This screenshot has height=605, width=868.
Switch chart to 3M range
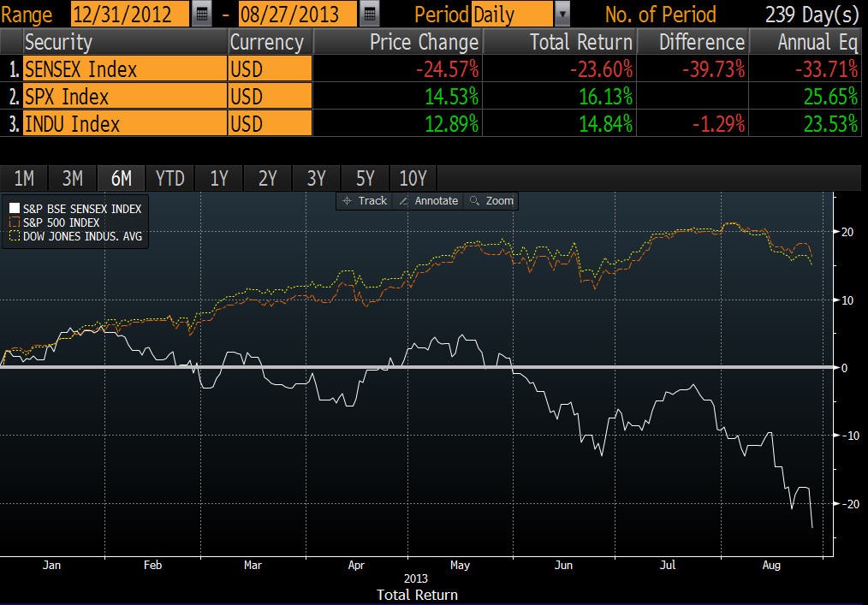pos(73,178)
